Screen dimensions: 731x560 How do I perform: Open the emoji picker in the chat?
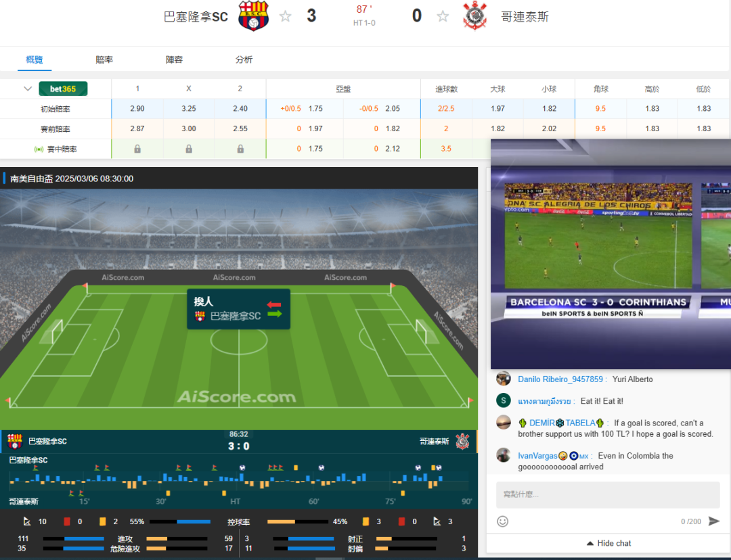click(502, 521)
